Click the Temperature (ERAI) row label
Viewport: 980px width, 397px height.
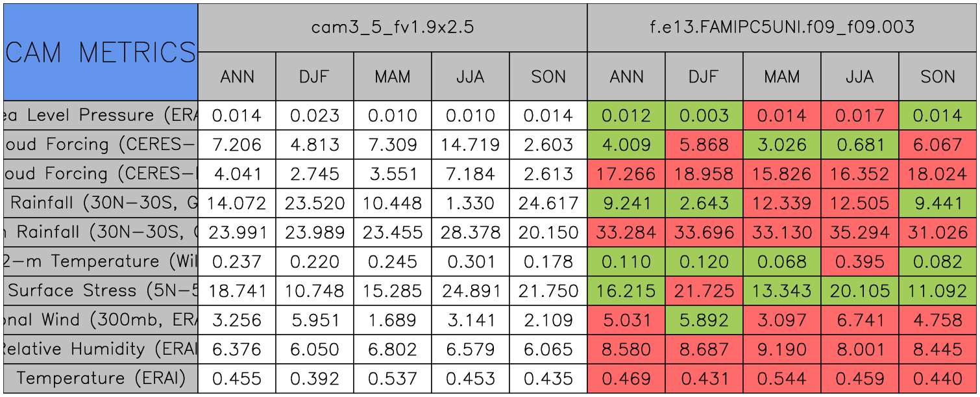coord(100,379)
